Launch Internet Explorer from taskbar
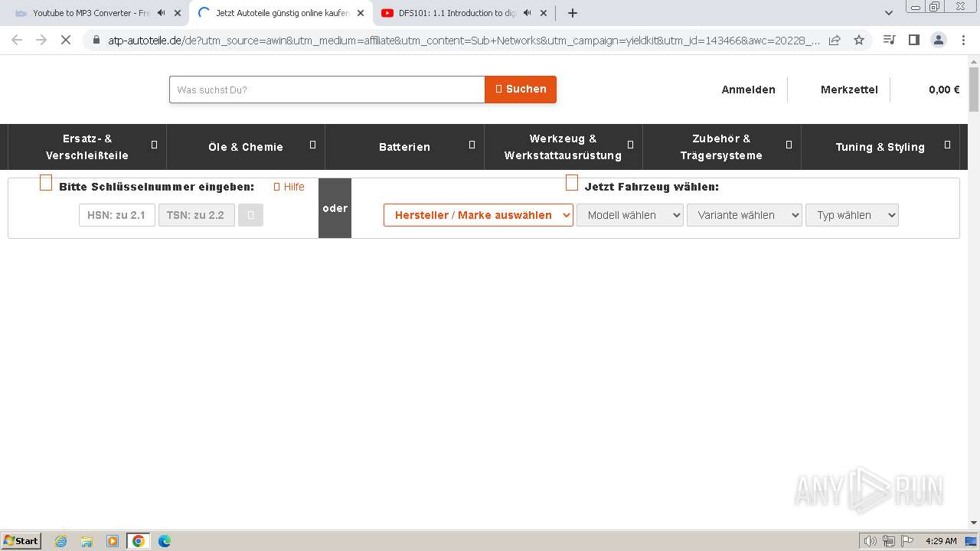Image resolution: width=980 pixels, height=551 pixels. click(61, 541)
